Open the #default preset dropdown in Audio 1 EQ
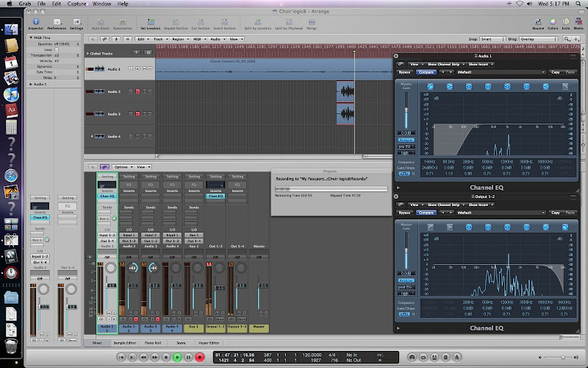This screenshot has width=588, height=368. click(500, 72)
